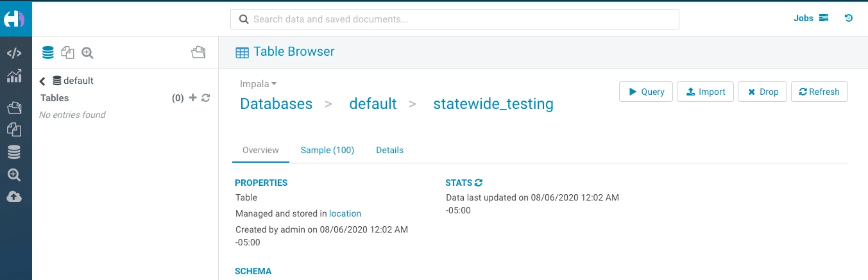
Task: Select the Documents source icon in assist panel
Action: coord(67,53)
